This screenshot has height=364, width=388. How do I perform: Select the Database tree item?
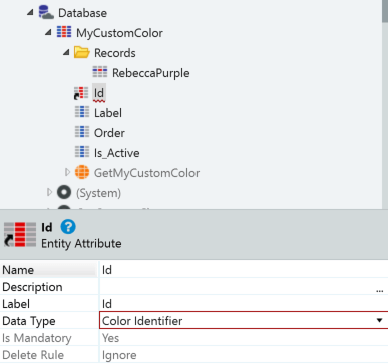pos(82,13)
